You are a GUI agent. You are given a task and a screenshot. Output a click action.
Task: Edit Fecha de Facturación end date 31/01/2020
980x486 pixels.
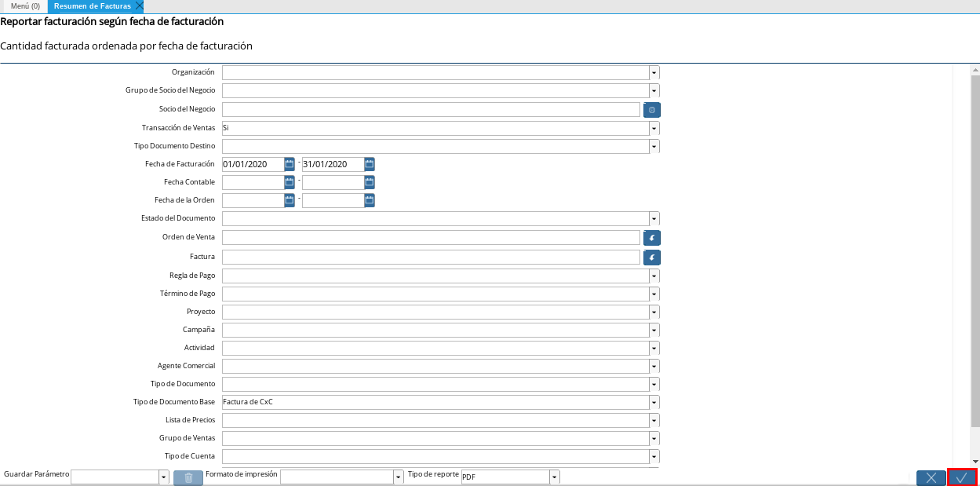pos(333,164)
